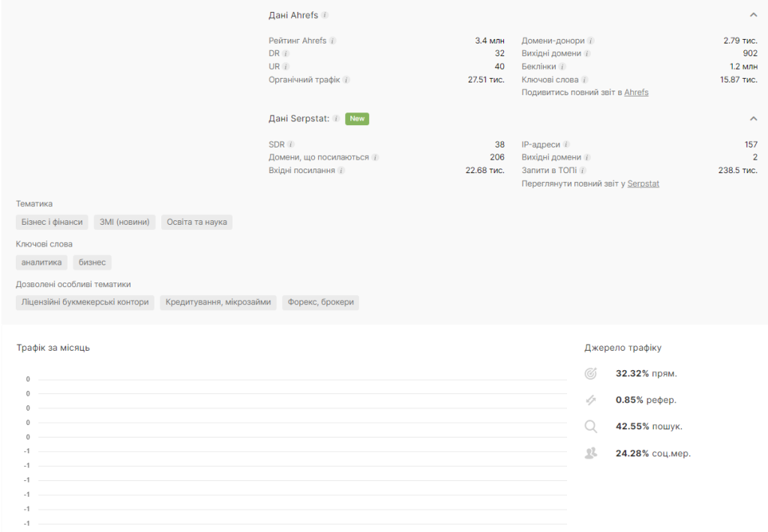This screenshot has height=532, width=768.
Task: Open full report link to Ahrefs
Action: tap(636, 93)
